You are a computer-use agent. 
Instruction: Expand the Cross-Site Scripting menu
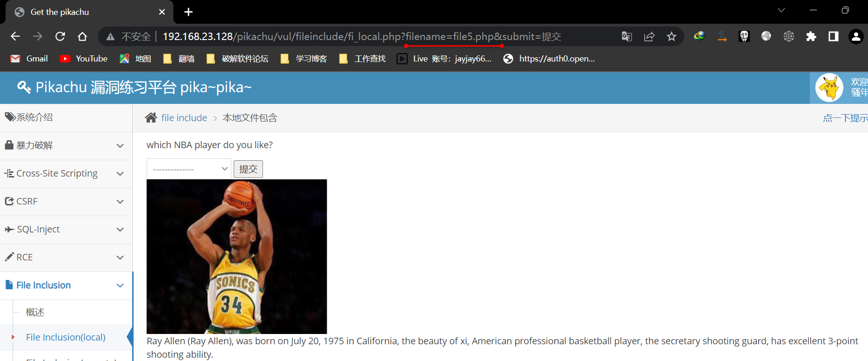65,173
